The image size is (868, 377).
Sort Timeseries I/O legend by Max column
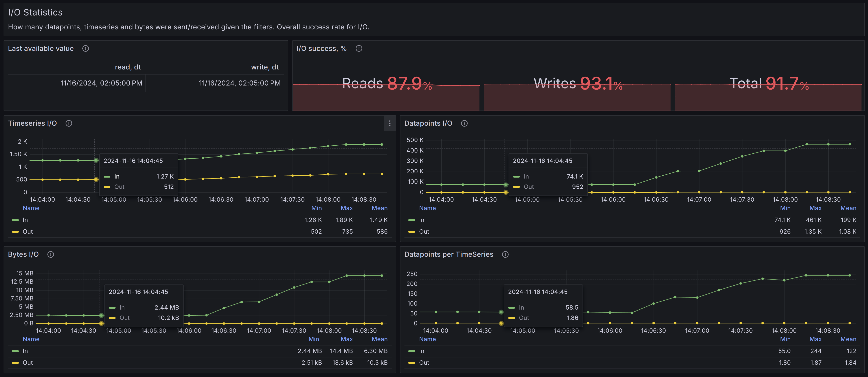coord(346,208)
